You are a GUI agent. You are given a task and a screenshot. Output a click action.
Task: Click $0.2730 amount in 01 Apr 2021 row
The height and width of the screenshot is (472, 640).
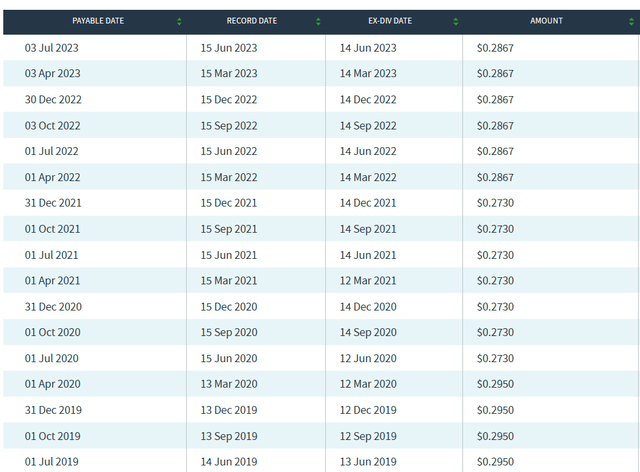pyautogui.click(x=495, y=281)
